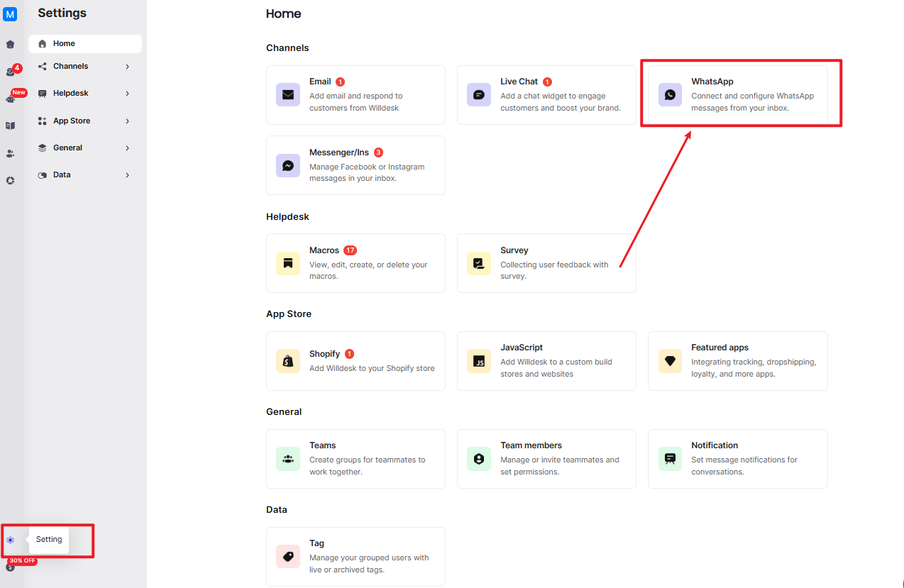Click the share-nodes icon beside Channels
This screenshot has width=904, height=588.
pyautogui.click(x=42, y=66)
